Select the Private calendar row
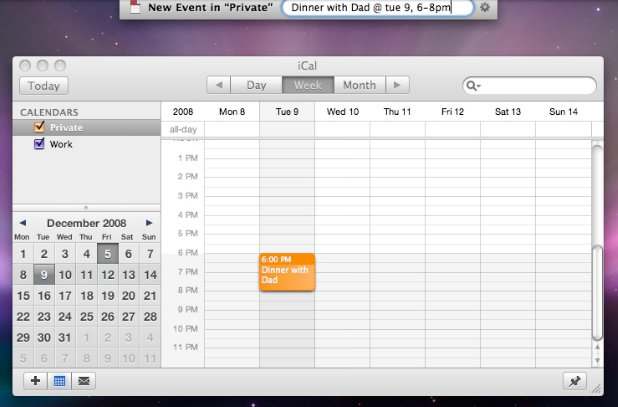Image resolution: width=618 pixels, height=407 pixels. [x=87, y=128]
